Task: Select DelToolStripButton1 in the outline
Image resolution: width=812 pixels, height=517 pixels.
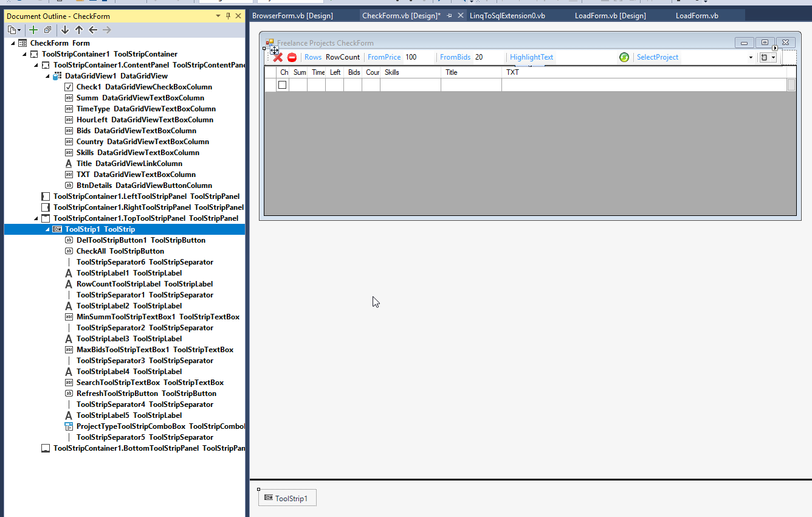Action: [x=141, y=240]
